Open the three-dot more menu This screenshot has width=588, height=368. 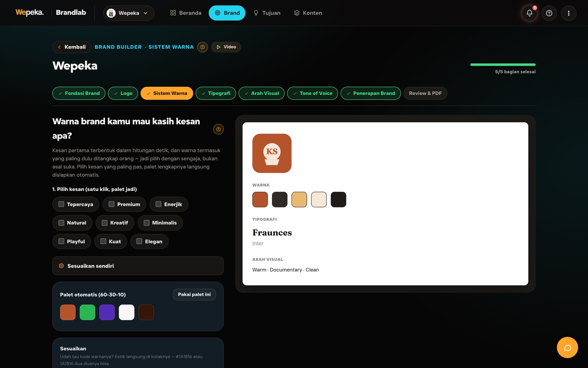[x=569, y=13]
